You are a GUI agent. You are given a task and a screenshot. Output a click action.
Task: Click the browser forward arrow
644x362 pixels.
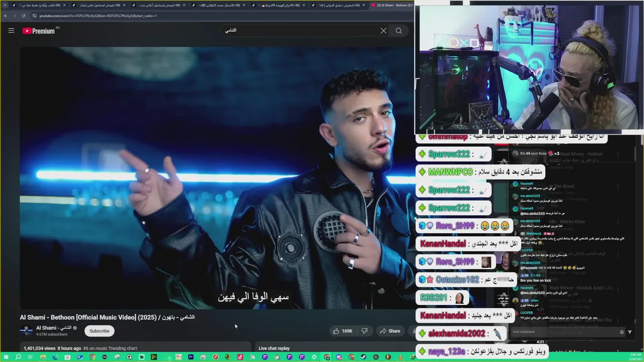(x=14, y=16)
